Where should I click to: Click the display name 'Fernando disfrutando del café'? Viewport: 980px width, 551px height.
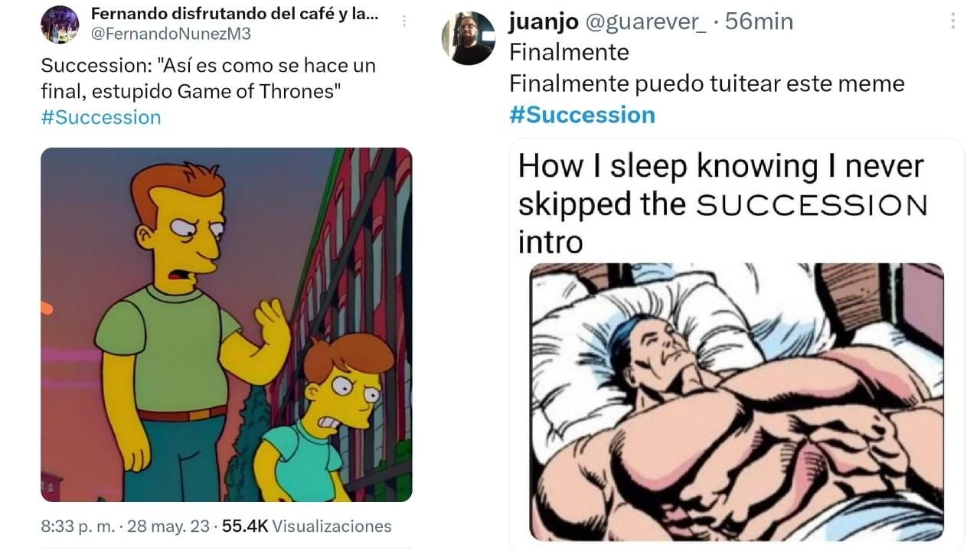point(234,15)
